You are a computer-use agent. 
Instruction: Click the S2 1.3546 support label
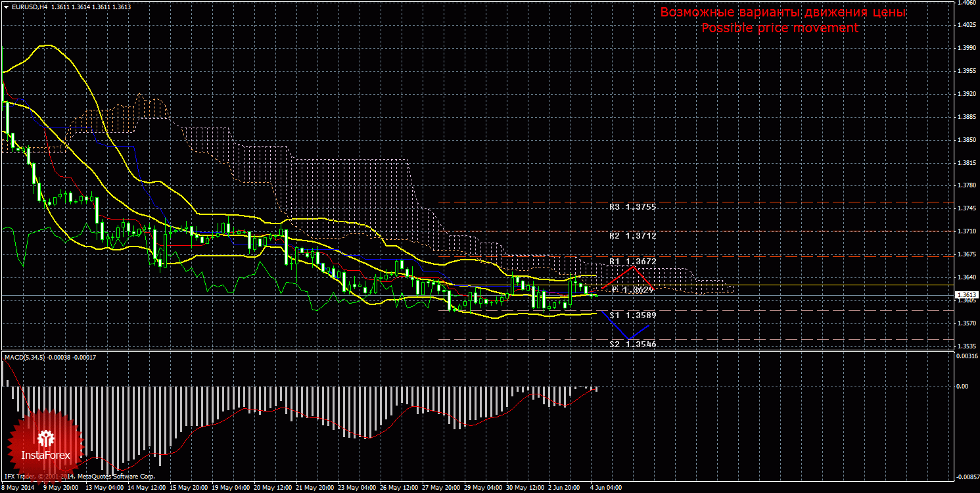point(632,344)
